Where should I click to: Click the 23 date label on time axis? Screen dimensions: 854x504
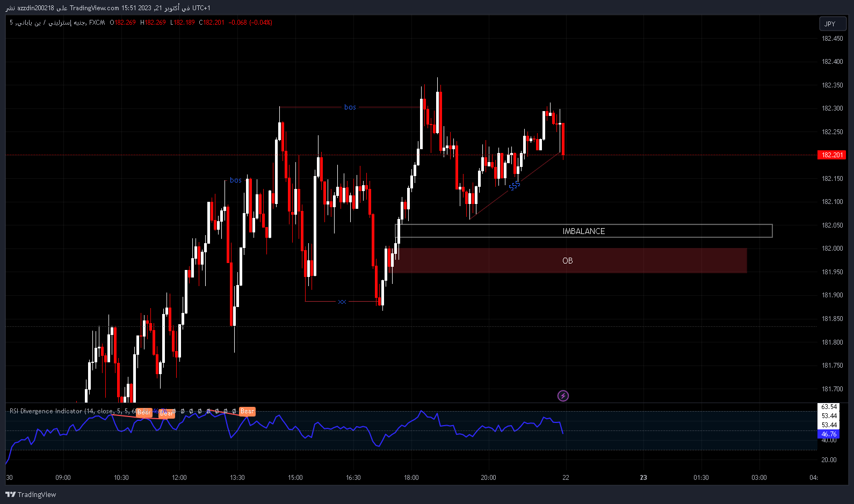(643, 478)
